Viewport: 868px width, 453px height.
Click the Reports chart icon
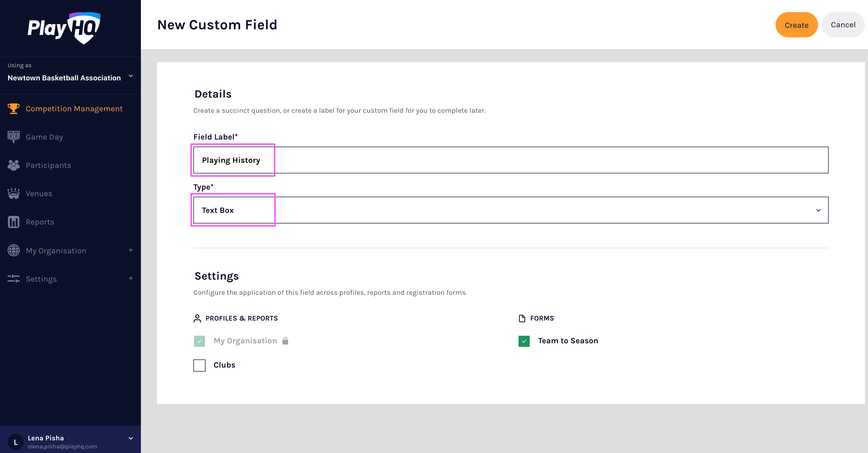13,222
